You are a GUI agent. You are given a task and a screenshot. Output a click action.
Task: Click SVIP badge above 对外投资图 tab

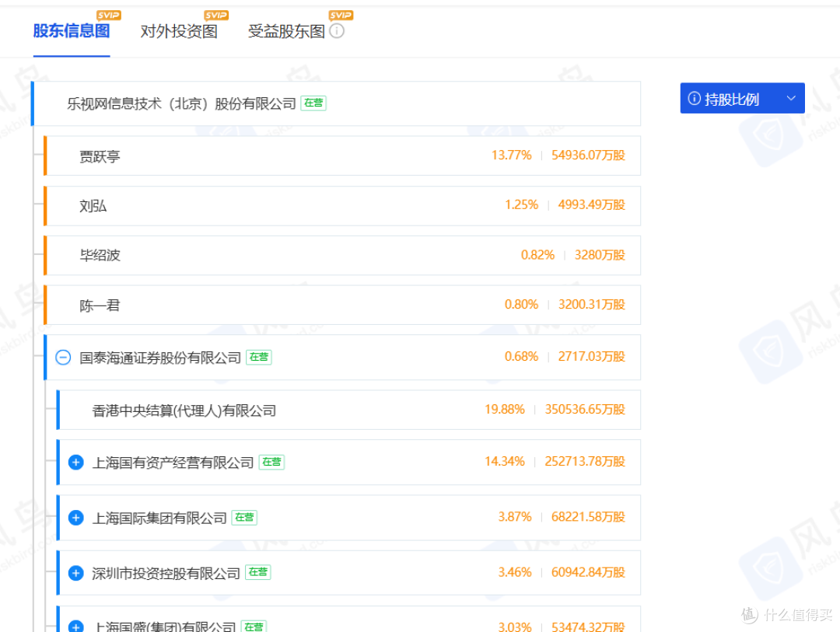[216, 15]
